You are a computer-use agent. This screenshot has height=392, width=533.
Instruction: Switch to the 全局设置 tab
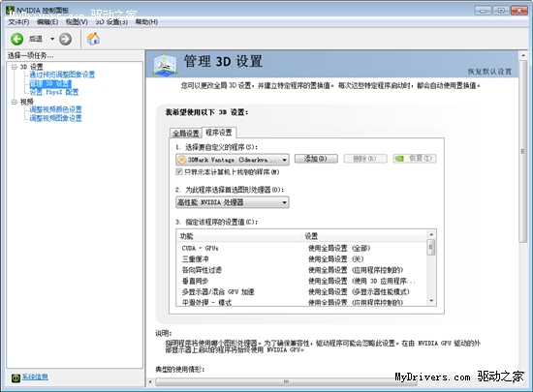coord(186,134)
